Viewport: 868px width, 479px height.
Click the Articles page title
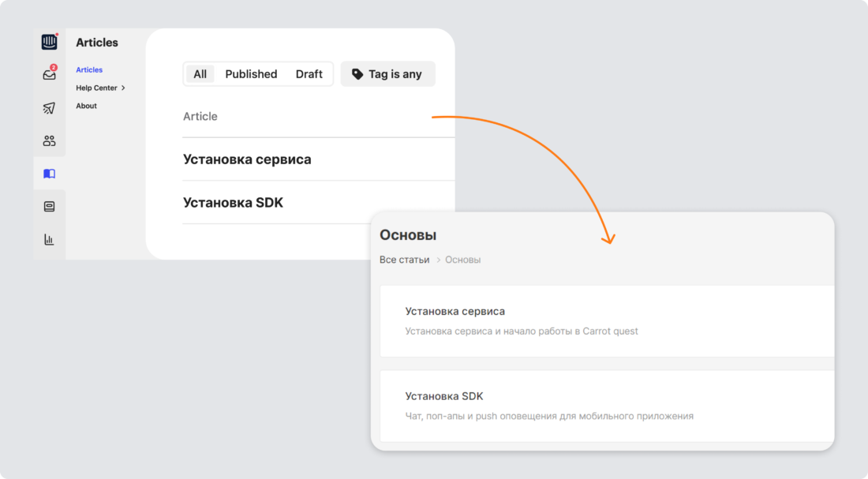[x=97, y=43]
